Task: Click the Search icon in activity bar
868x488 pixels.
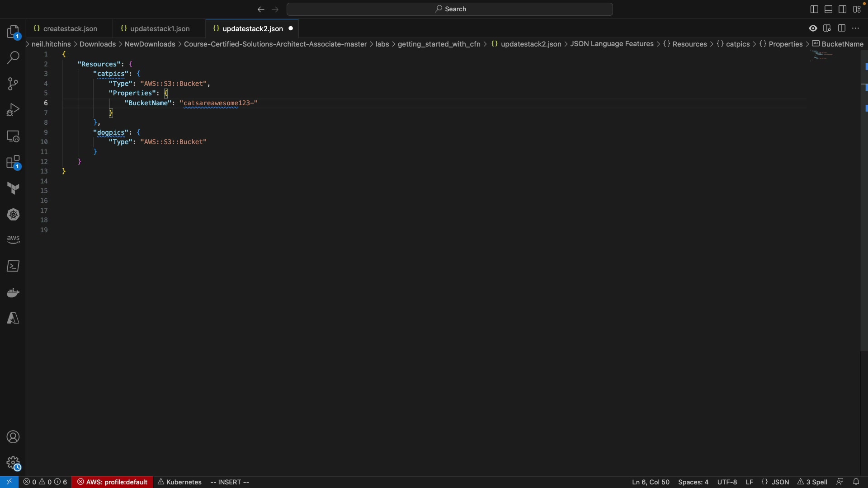Action: click(13, 57)
